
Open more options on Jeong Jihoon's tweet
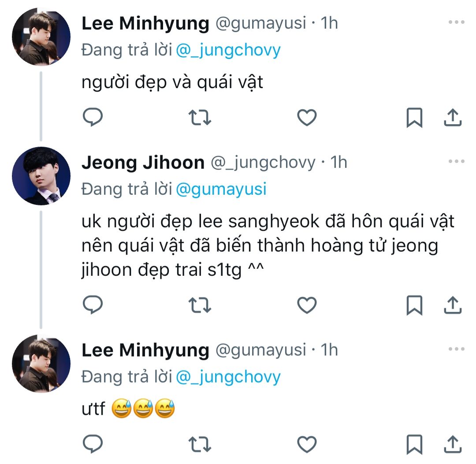456,161
